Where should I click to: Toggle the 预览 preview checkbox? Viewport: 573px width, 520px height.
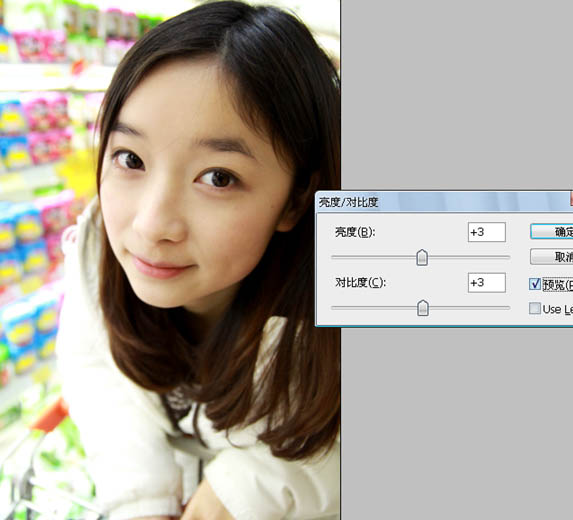point(535,284)
